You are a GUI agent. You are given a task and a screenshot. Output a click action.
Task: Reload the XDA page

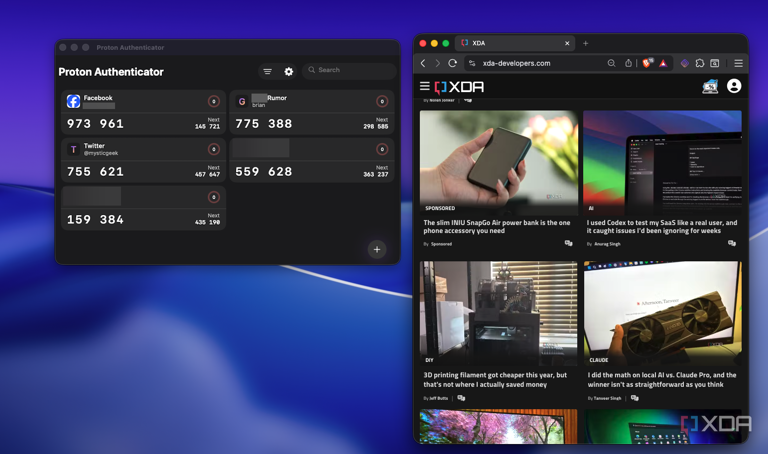click(453, 63)
